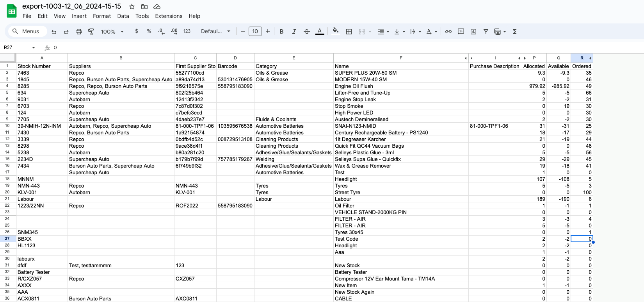Expand hidden columns before column P
Viewport: 644px width, 302px height.
(525, 58)
